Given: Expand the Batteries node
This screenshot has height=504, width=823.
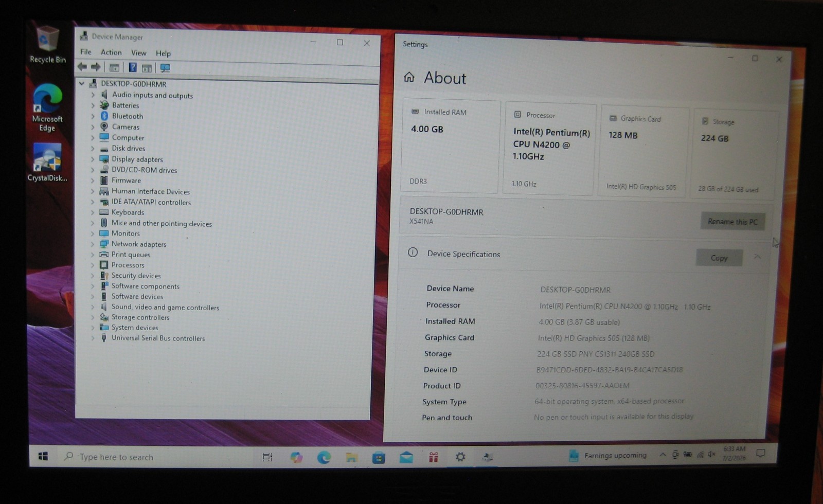Looking at the screenshot, I should (x=93, y=105).
